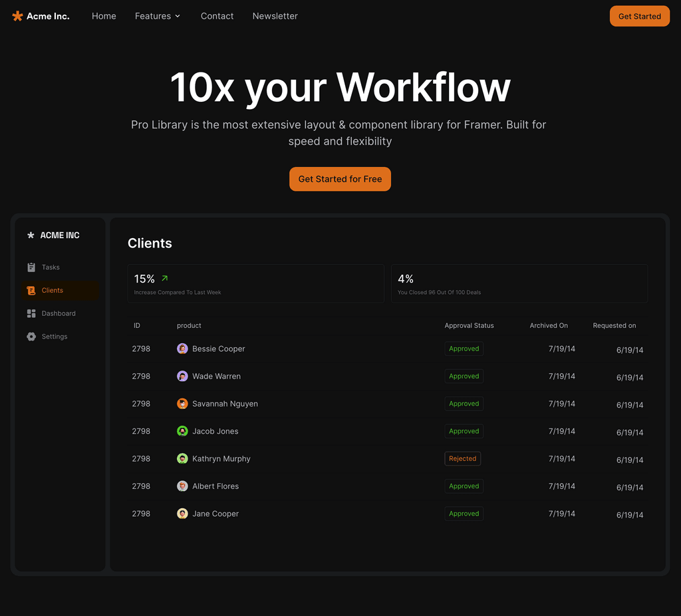
Task: Click the ACME INC star logo
Action: click(30, 235)
